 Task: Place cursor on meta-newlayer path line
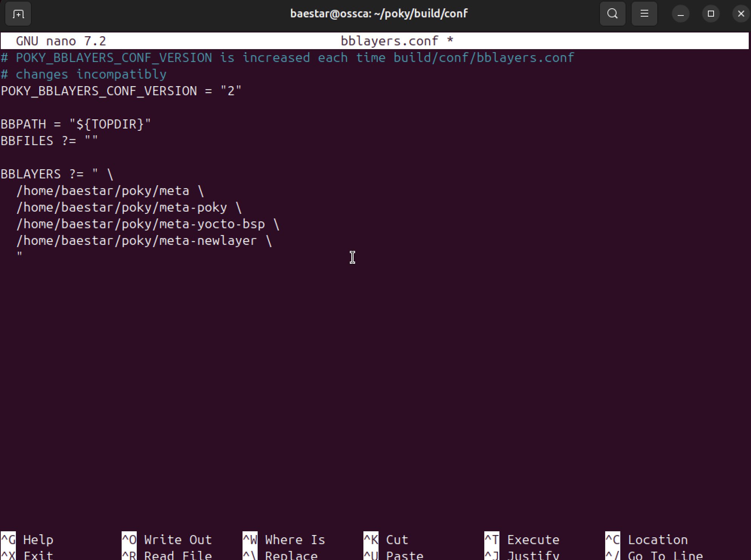(x=144, y=241)
